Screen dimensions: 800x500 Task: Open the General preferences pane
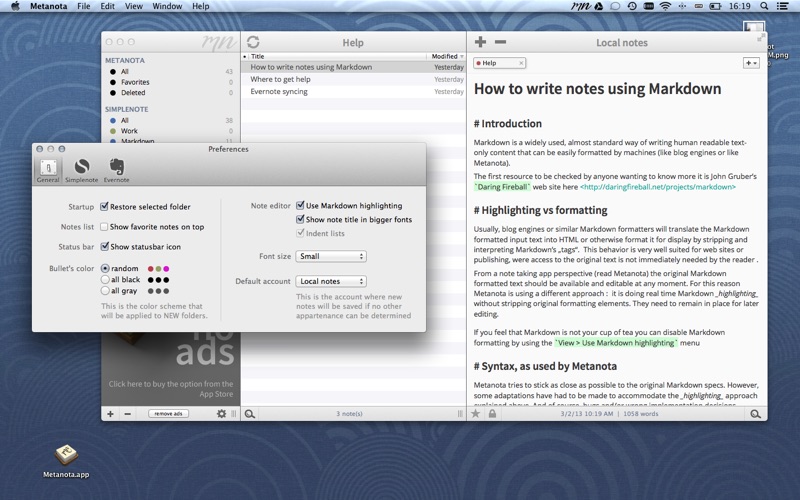48,170
